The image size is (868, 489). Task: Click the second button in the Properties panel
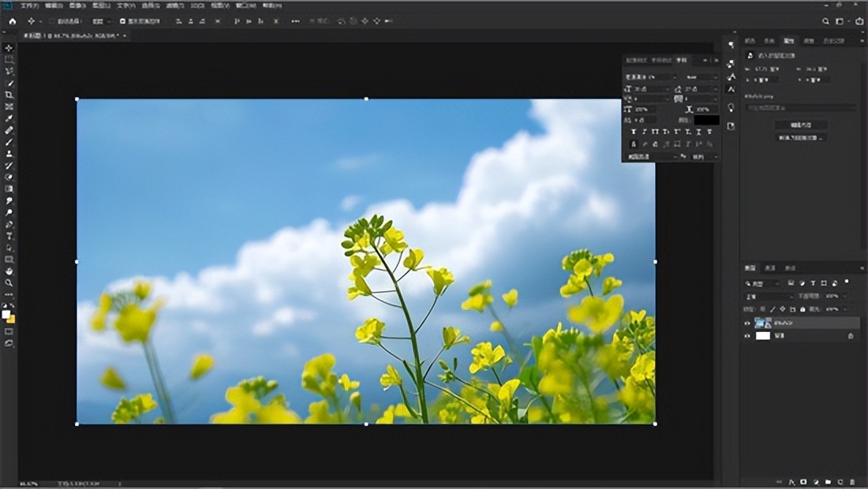800,137
